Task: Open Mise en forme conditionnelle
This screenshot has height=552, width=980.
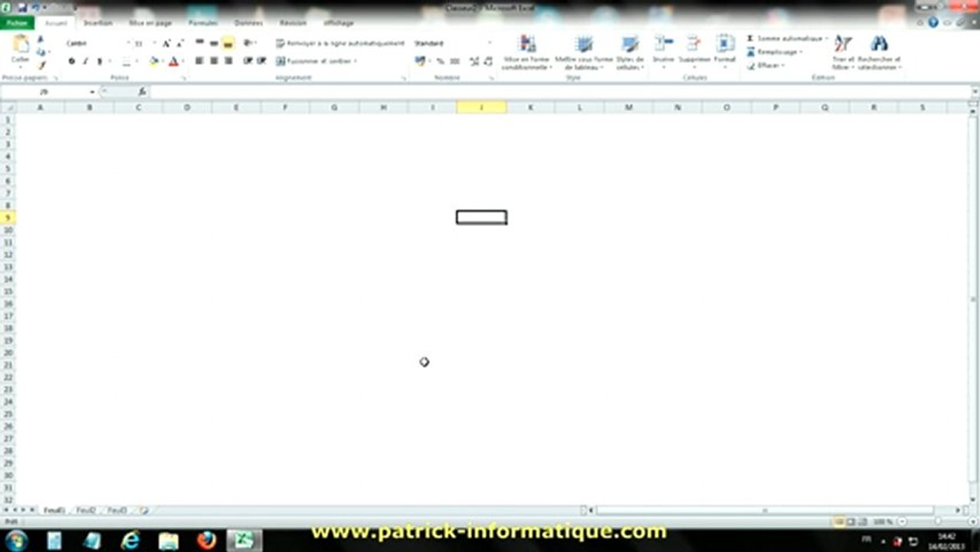Action: [x=527, y=52]
